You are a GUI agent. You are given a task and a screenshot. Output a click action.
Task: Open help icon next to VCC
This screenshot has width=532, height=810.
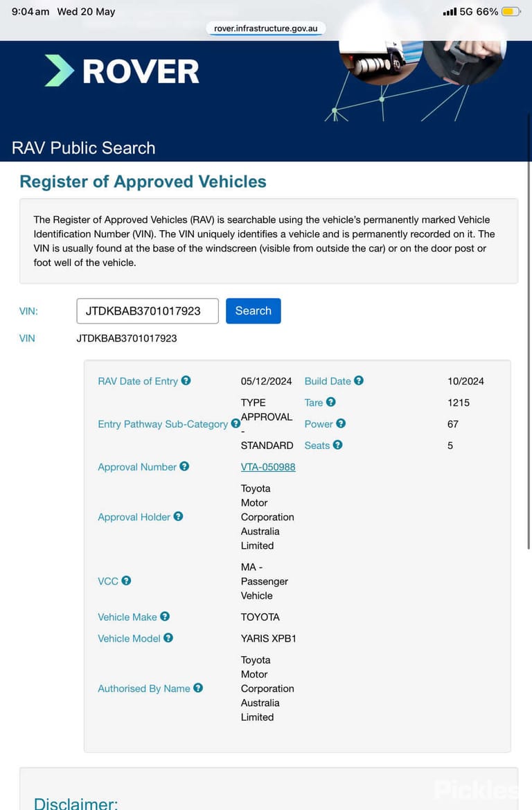(x=126, y=581)
